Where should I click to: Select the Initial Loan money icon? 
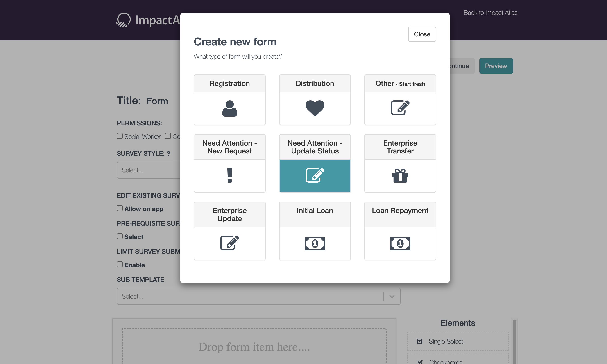[315, 243]
